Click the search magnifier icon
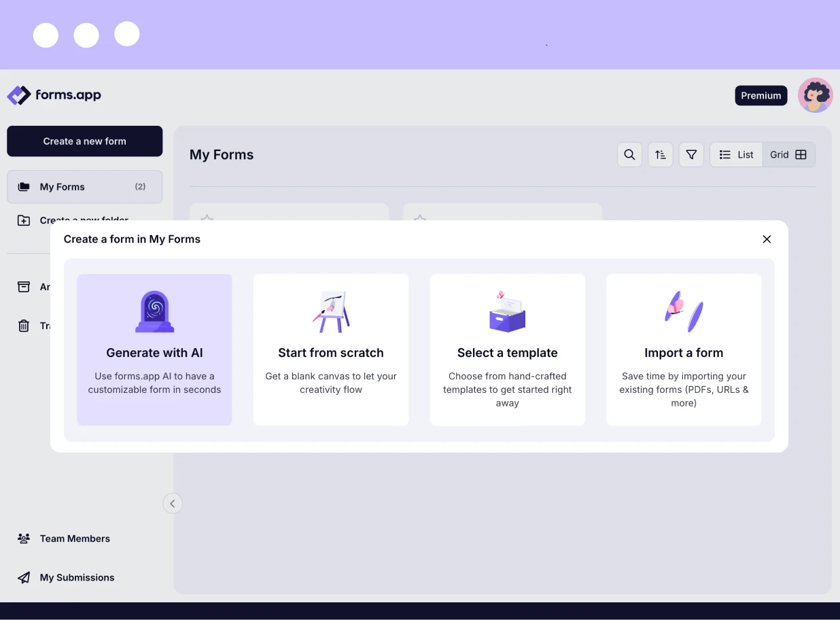This screenshot has width=840, height=620. point(629,155)
